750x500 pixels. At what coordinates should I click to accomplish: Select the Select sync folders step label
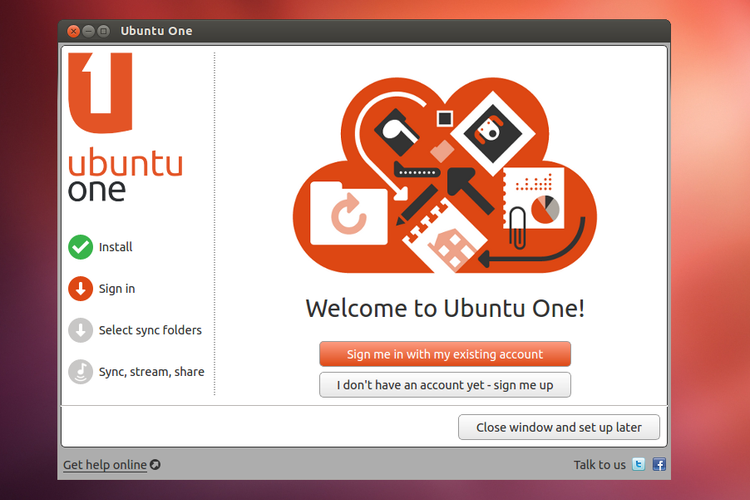150,330
